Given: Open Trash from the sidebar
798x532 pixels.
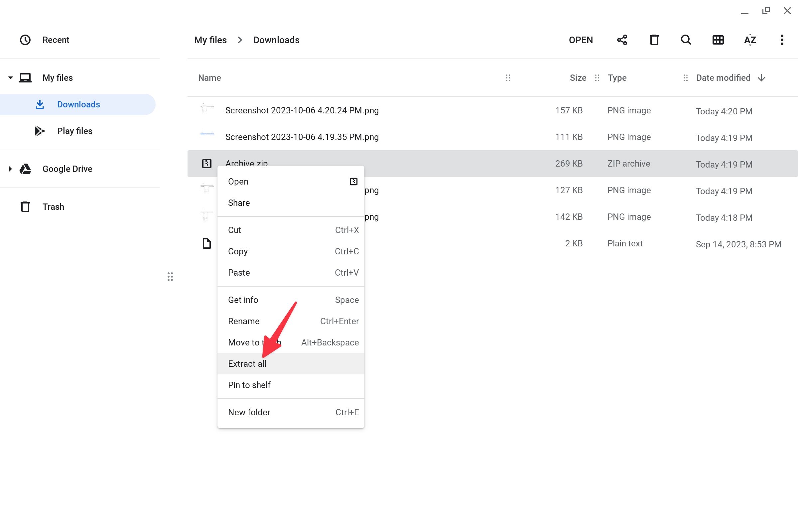Looking at the screenshot, I should (53, 206).
